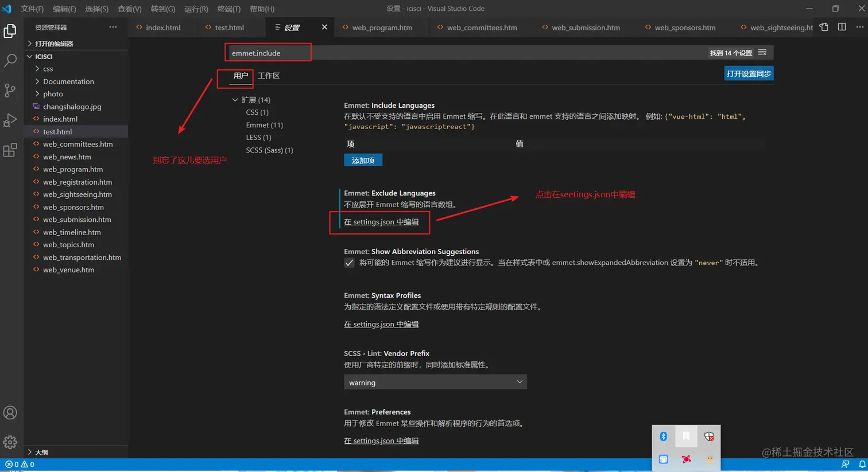Click the explorer panel more actions ellipsis
This screenshot has height=472, width=868.
(x=113, y=27)
